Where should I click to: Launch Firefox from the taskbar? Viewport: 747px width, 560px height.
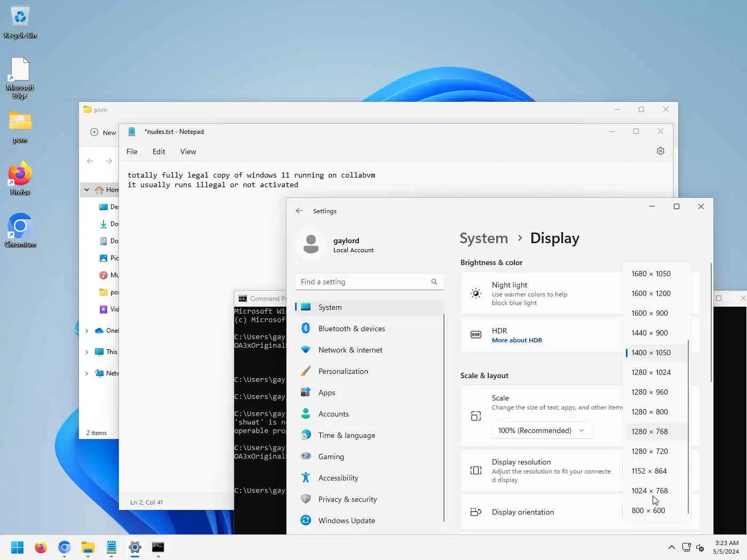click(x=41, y=547)
